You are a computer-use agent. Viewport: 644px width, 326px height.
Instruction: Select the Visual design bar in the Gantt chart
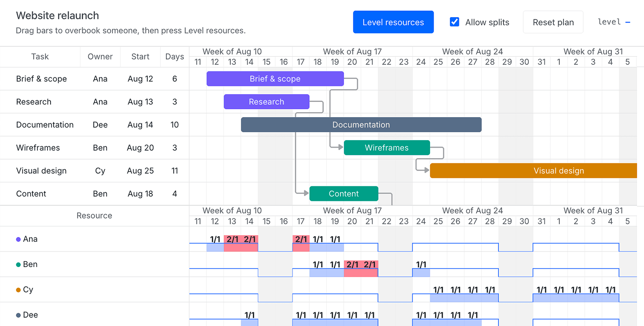(x=533, y=170)
